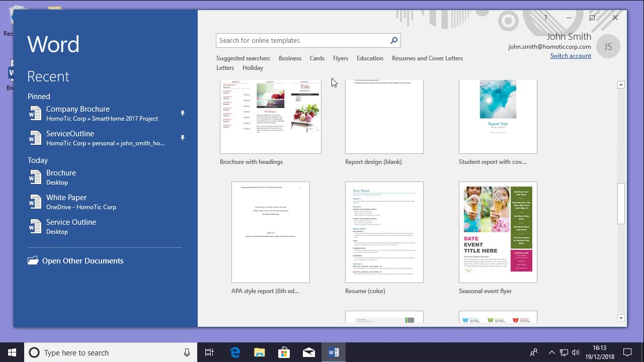Open the Report design (blank) template thumbnail
Screen dimensions: 644x362
point(384,117)
